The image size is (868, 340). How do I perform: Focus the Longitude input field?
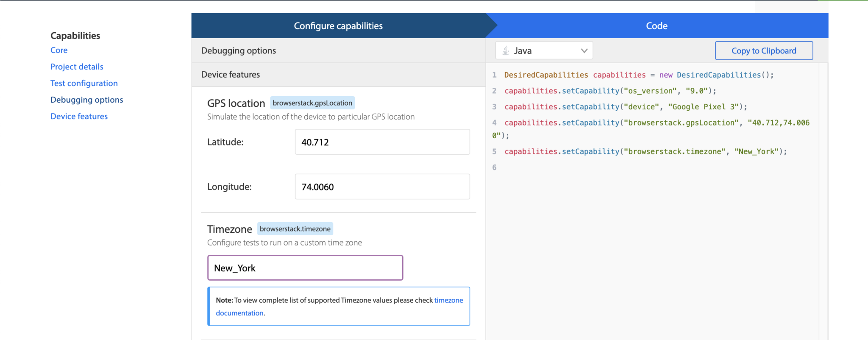point(382,187)
